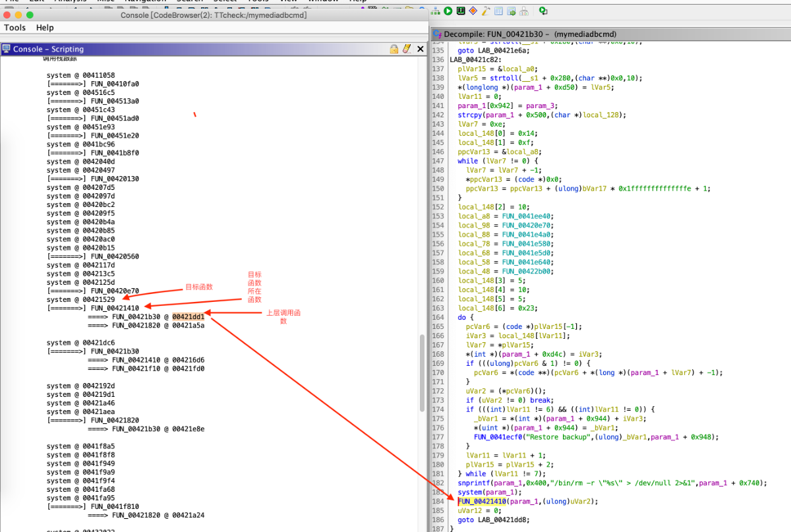Click the Console - Scripting panel title

[48, 49]
